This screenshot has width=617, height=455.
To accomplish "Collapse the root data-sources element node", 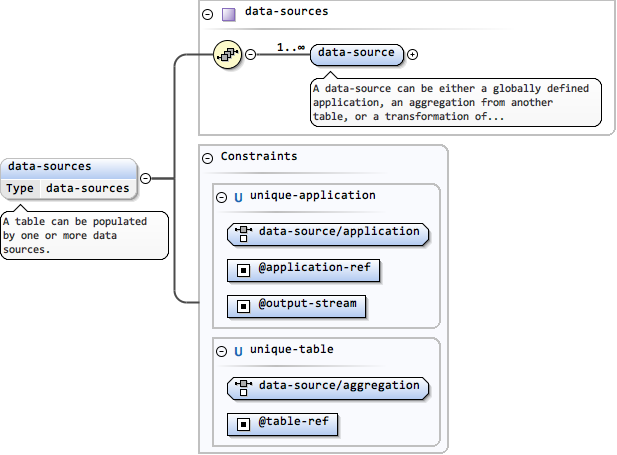I will (145, 178).
